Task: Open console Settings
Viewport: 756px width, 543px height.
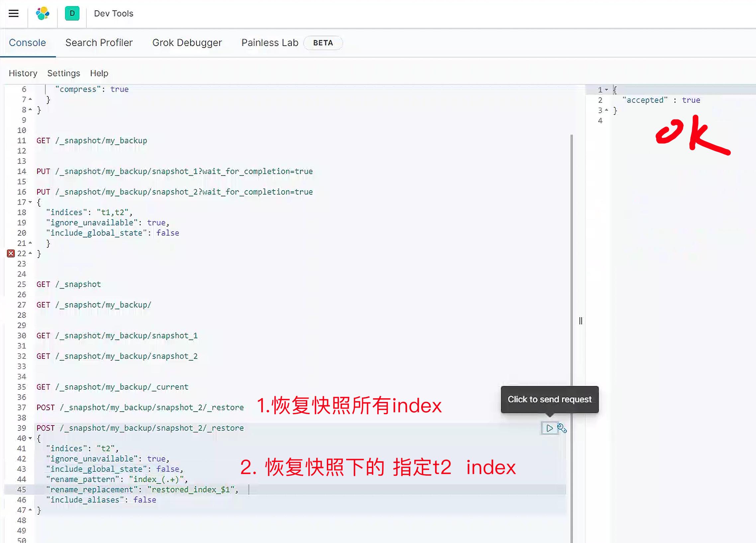Action: (64, 73)
